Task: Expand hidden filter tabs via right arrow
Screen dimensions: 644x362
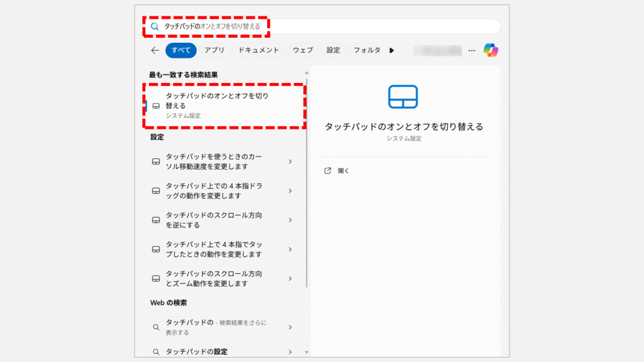Action: coord(391,50)
